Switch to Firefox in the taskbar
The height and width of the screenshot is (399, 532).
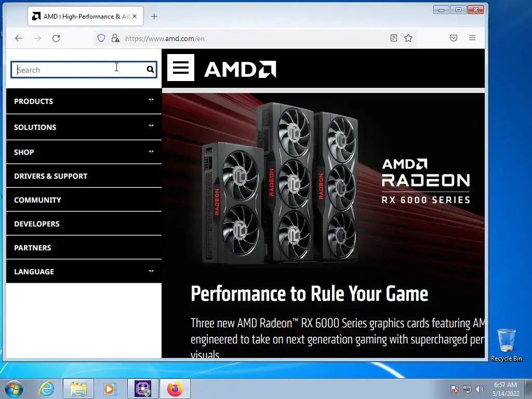pyautogui.click(x=175, y=389)
